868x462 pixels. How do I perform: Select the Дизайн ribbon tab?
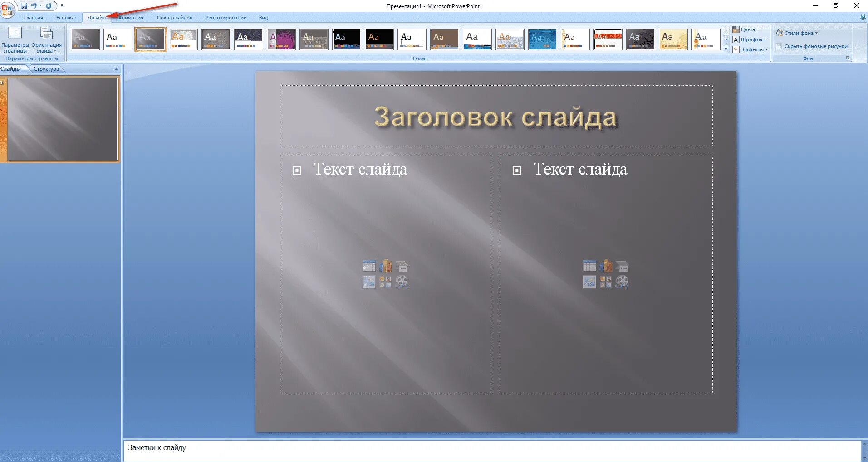[x=97, y=18]
